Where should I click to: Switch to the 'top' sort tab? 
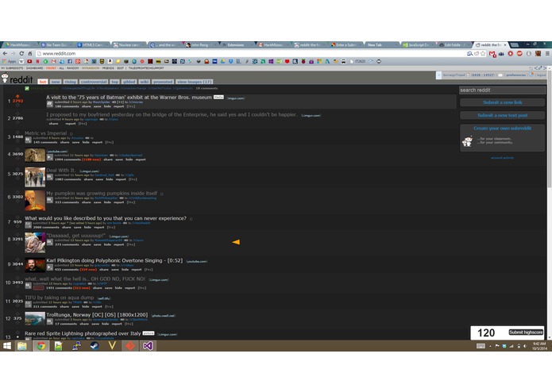click(114, 82)
